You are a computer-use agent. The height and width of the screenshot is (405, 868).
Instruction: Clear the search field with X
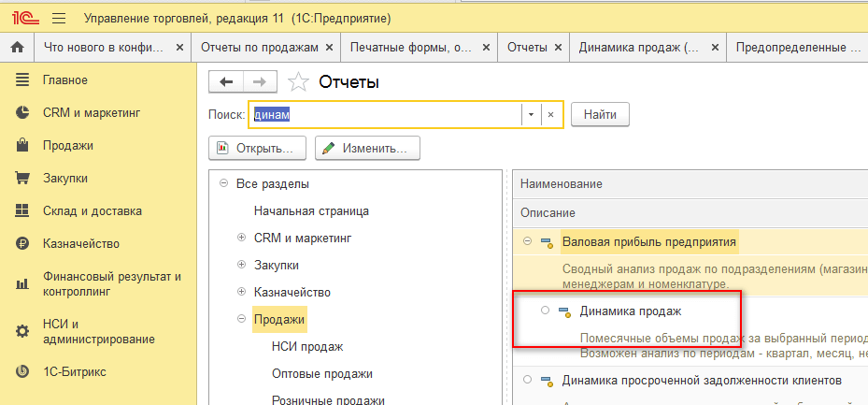(x=550, y=114)
